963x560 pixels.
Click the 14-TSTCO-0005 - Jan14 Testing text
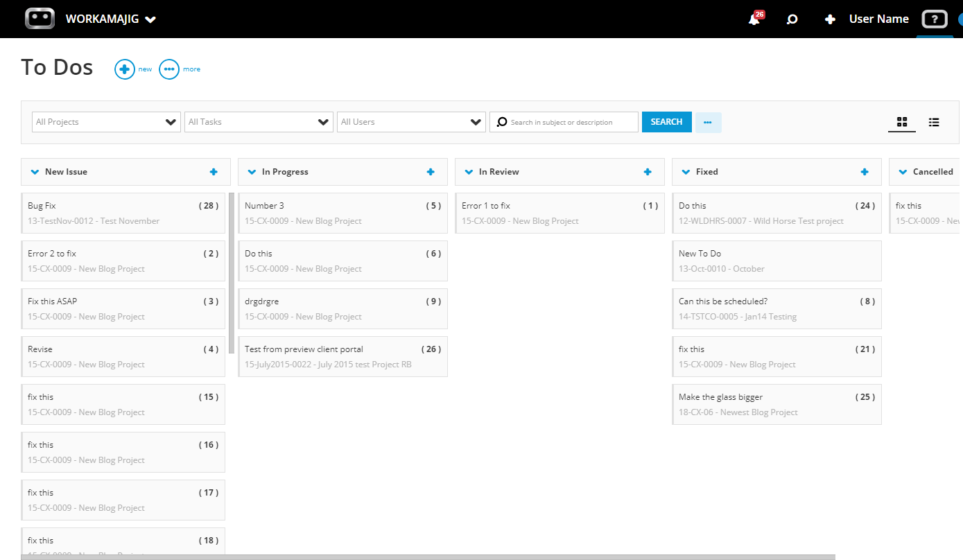click(x=738, y=317)
